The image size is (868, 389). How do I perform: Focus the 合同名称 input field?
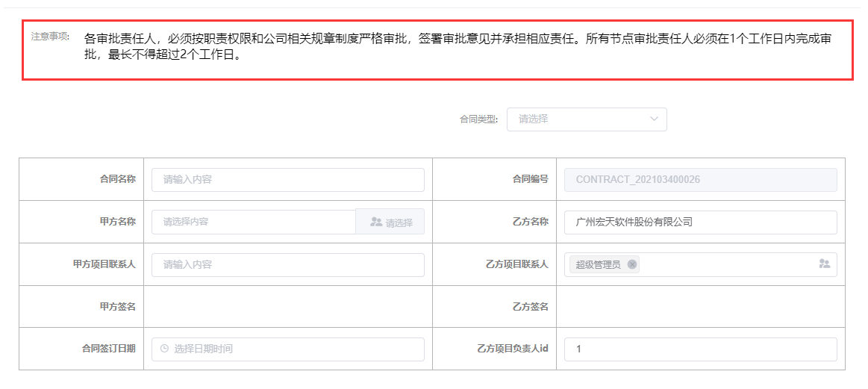(287, 180)
